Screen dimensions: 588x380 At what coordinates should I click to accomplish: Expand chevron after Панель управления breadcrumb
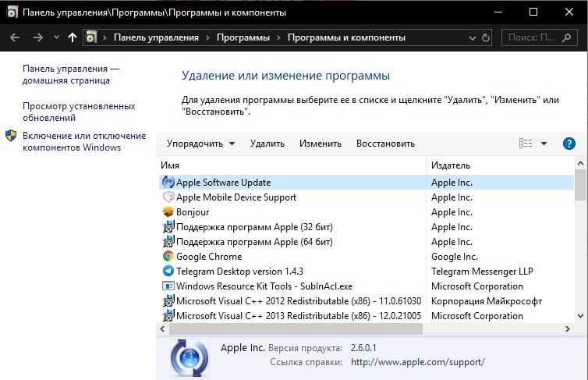pos(207,38)
